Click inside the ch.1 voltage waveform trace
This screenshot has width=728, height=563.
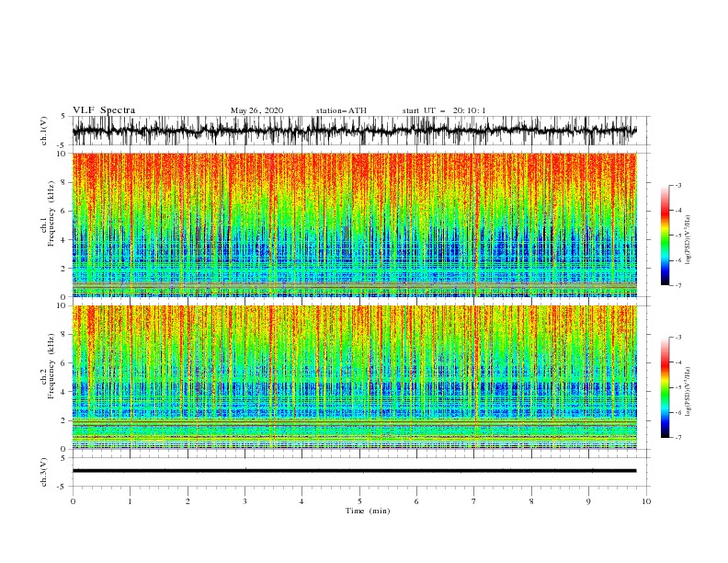point(354,131)
